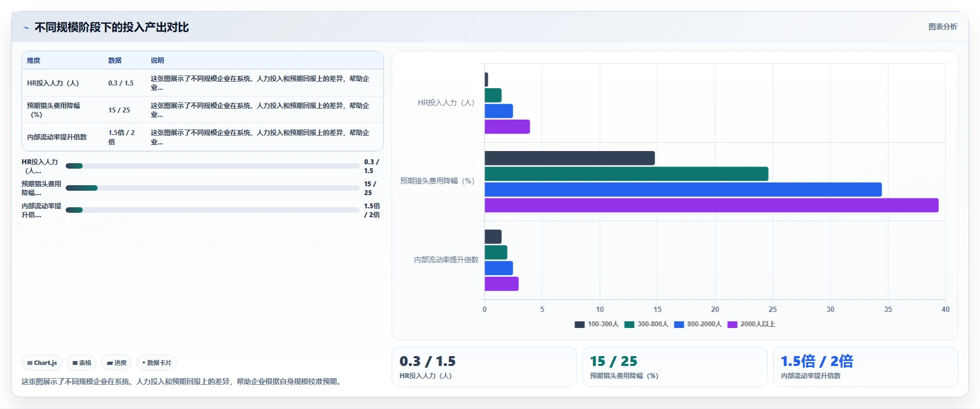Open the 1.5倍 / 2倍 data card
The height and width of the screenshot is (409, 980).
[865, 367]
